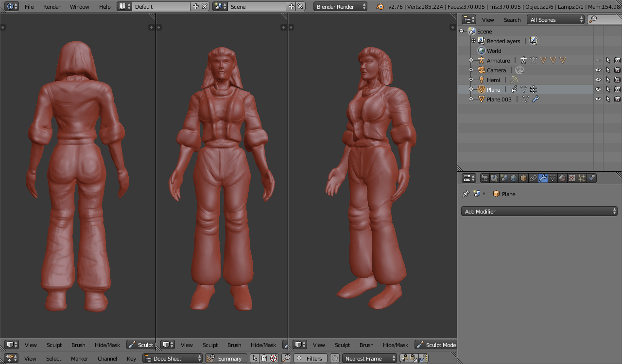Toggle selectability of Plane via arrow icon

[608, 89]
